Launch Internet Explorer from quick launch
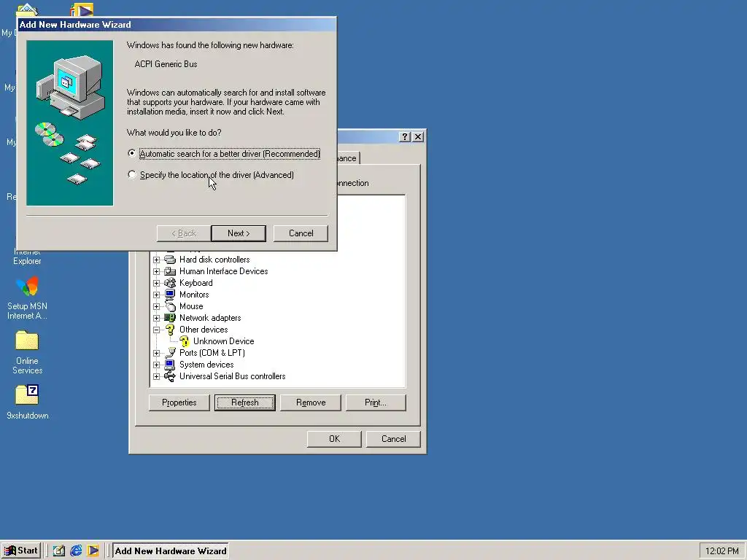The width and height of the screenshot is (747, 560). click(x=76, y=551)
